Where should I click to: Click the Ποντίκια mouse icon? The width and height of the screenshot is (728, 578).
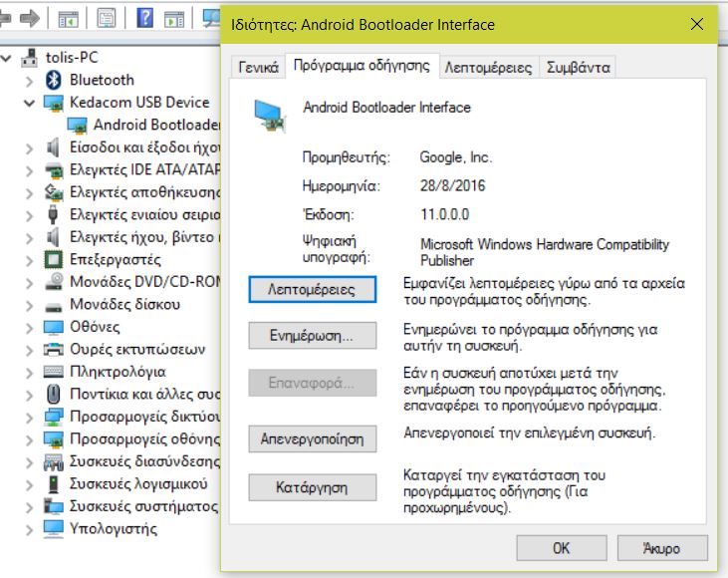tap(54, 394)
